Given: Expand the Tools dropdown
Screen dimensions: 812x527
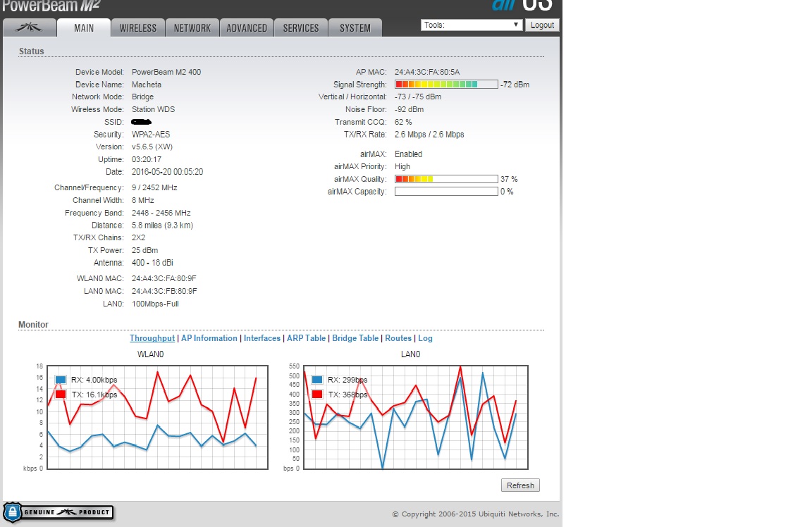Looking at the screenshot, I should click(x=471, y=25).
